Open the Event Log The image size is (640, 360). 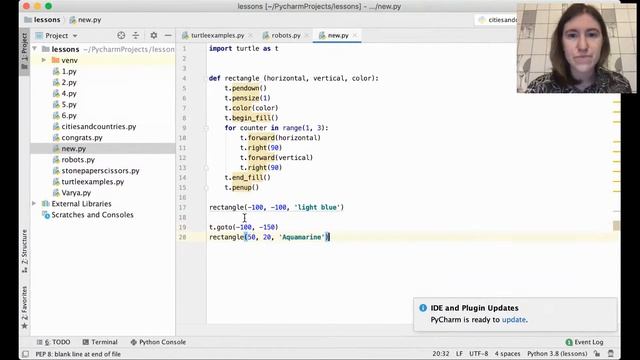tap(584, 342)
